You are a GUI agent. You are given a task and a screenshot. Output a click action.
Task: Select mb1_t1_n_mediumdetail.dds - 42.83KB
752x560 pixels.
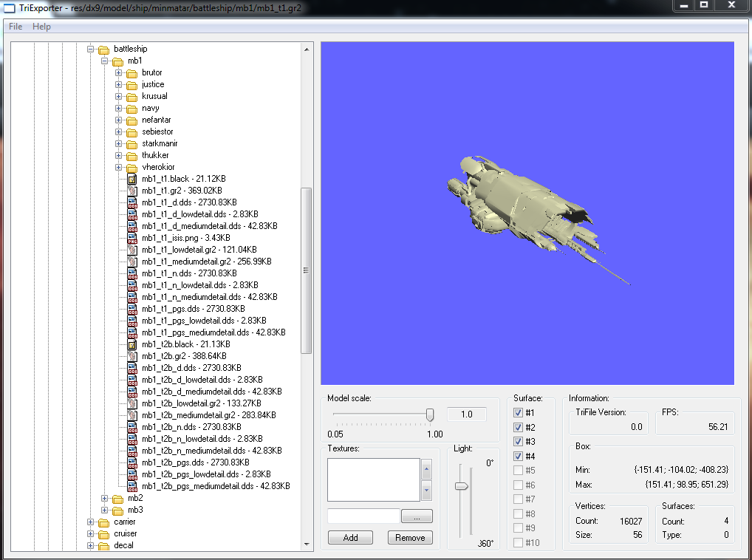[210, 297]
